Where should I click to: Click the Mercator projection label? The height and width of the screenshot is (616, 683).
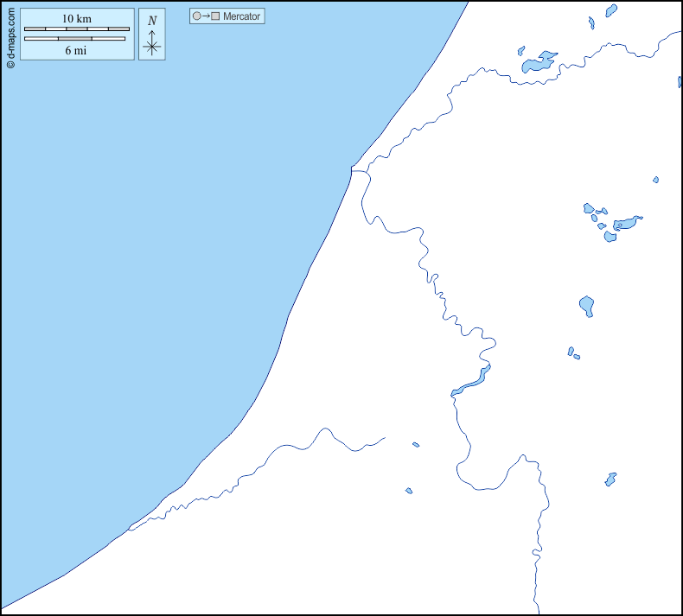click(241, 16)
